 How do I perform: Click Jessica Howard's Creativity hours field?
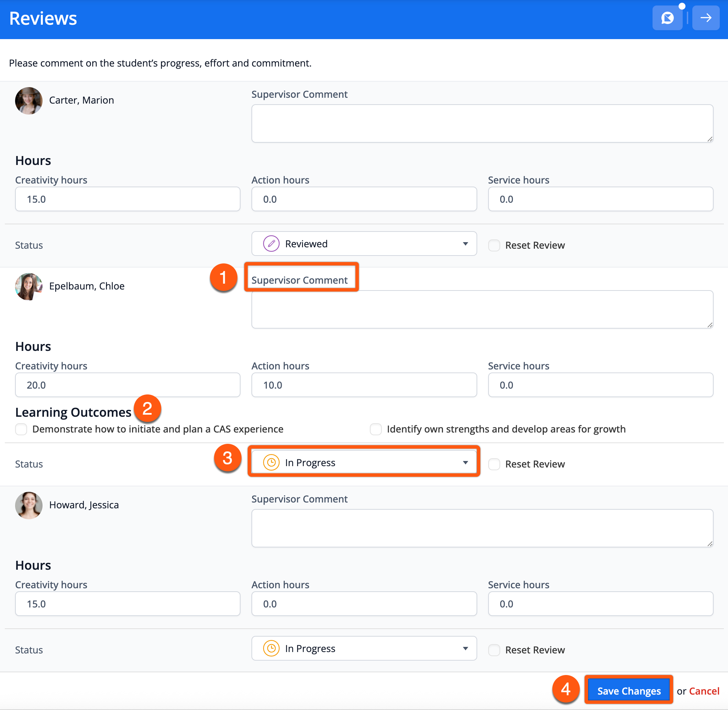click(128, 604)
